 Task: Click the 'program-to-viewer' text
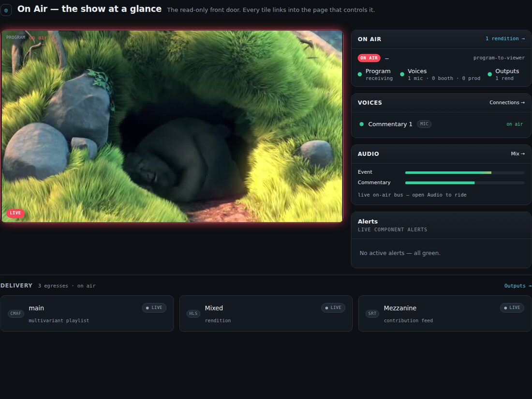[499, 58]
